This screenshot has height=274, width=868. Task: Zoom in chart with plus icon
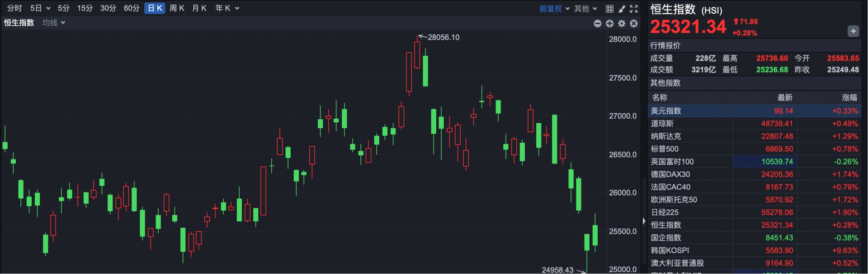click(x=609, y=24)
